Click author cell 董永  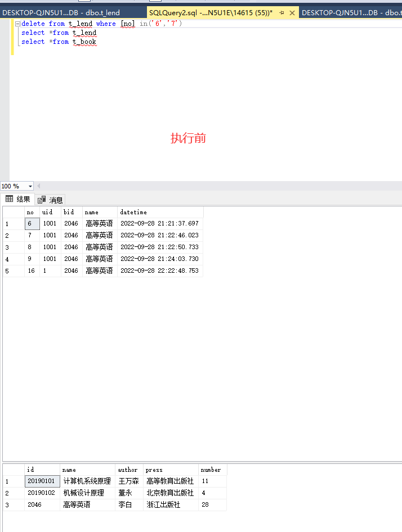tap(129, 493)
